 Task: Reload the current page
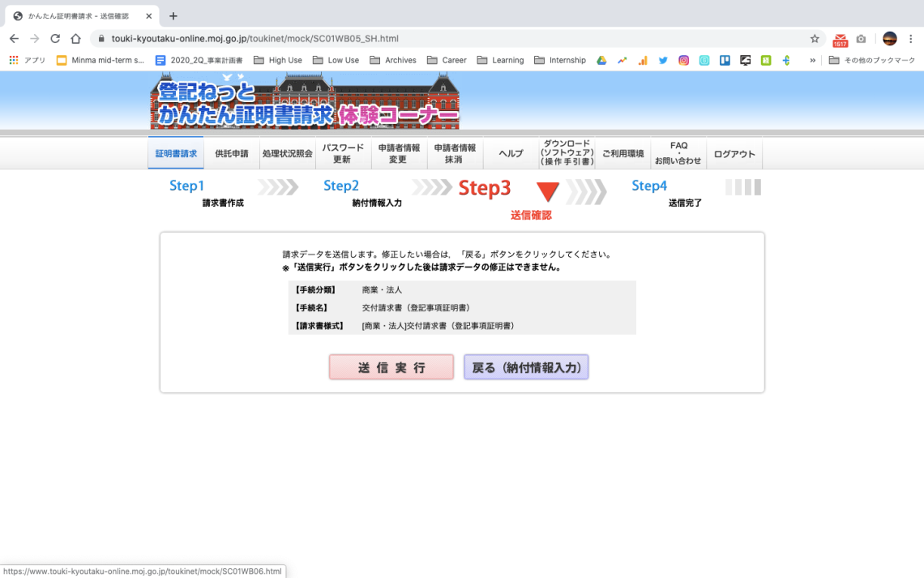(55, 38)
